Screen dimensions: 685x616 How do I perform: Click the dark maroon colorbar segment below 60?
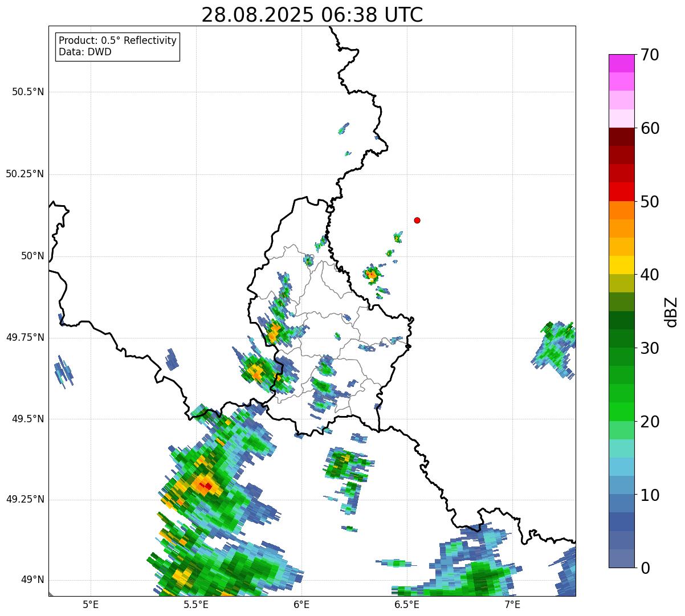[622, 137]
